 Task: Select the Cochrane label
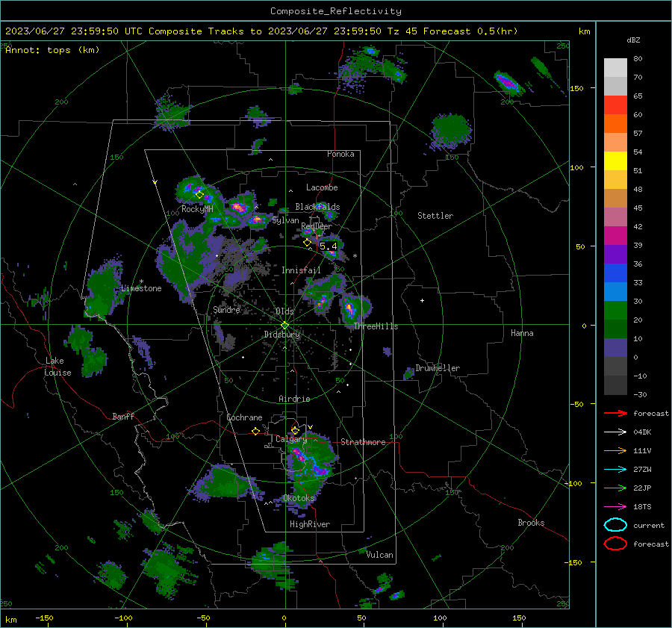pyautogui.click(x=244, y=417)
